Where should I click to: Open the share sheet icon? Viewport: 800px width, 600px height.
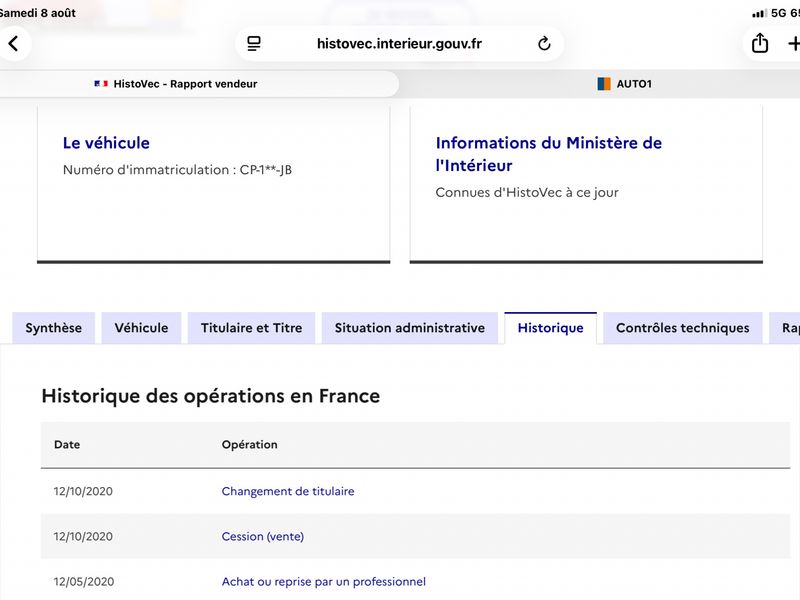click(760, 43)
